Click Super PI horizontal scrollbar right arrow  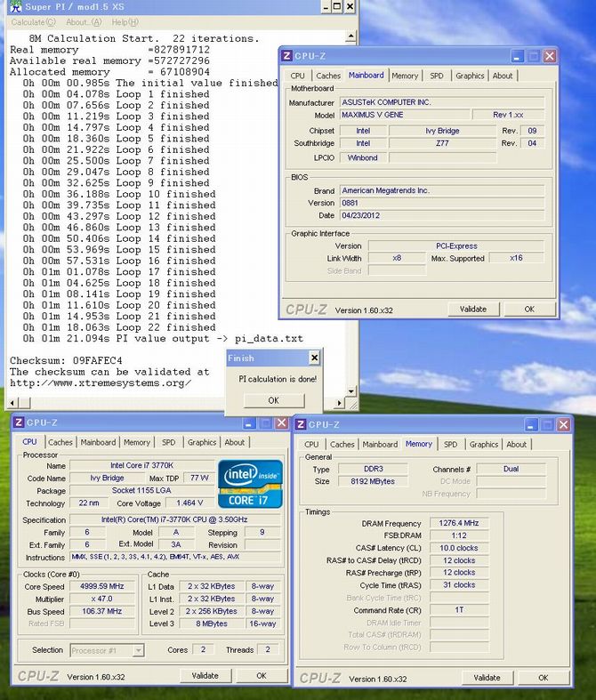pos(340,403)
